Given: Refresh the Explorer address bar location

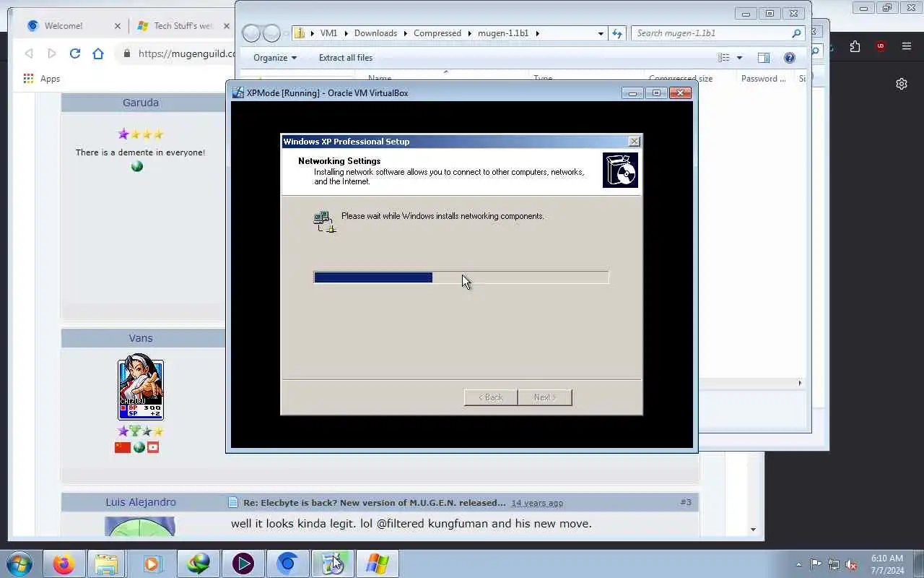Looking at the screenshot, I should (x=616, y=33).
